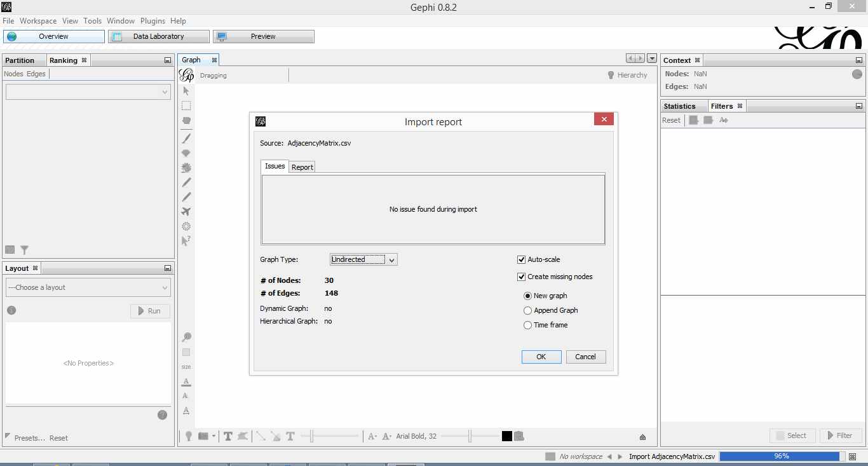Click the paint bucket node tool
The image size is (868, 466).
point(186,153)
